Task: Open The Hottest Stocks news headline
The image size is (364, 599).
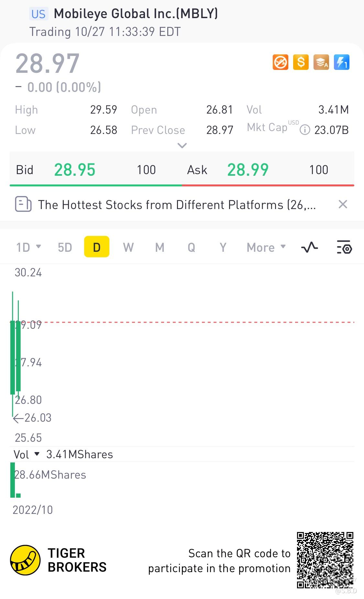Action: tap(177, 205)
